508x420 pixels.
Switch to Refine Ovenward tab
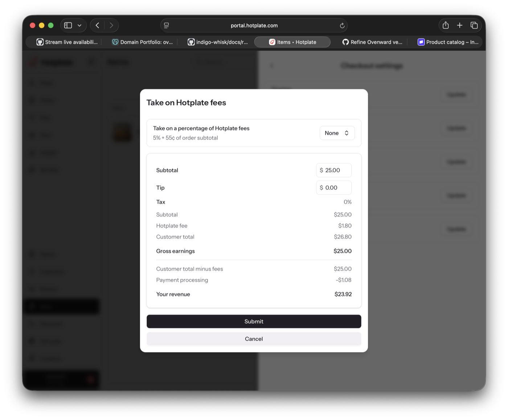372,42
